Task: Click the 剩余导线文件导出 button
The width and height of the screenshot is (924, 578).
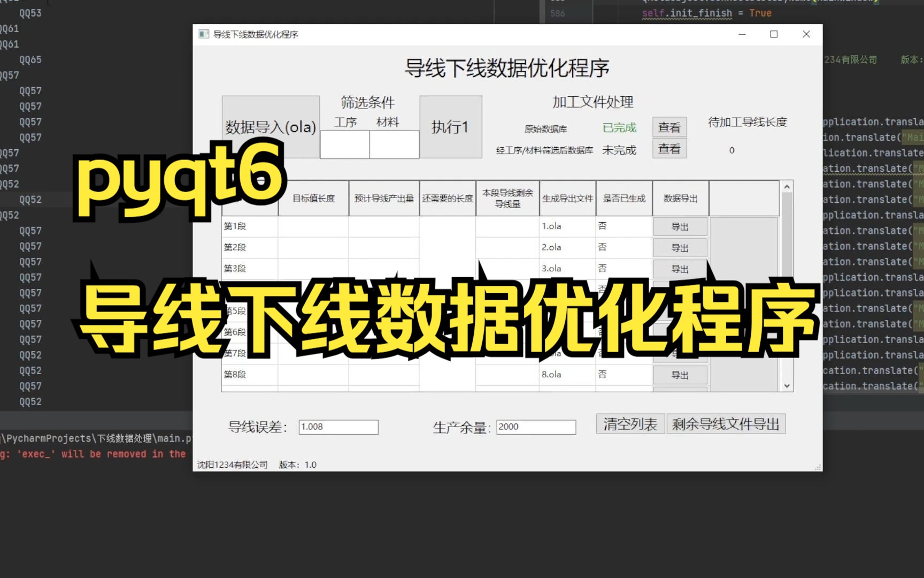Action: pyautogui.click(x=726, y=424)
